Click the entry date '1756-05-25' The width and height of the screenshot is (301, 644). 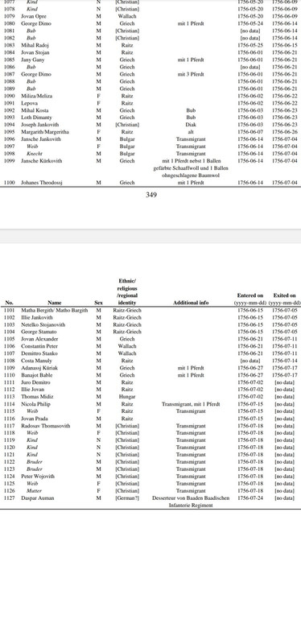(250, 45)
